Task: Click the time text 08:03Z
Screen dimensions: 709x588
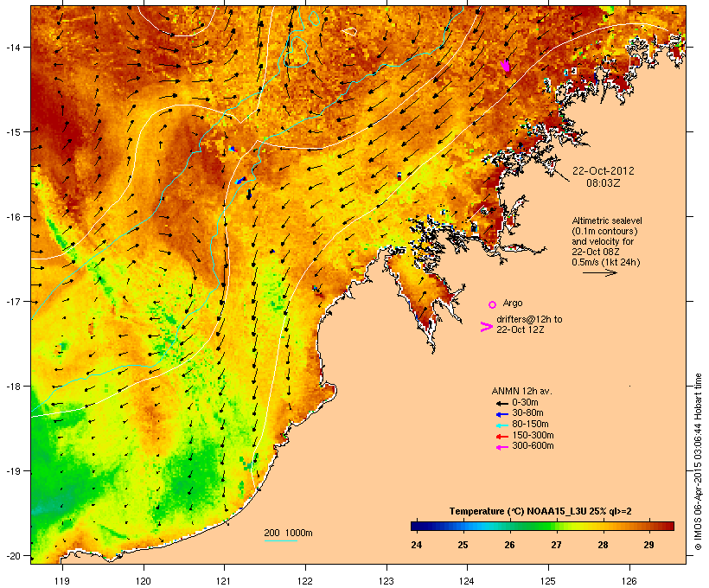Action: (x=604, y=183)
